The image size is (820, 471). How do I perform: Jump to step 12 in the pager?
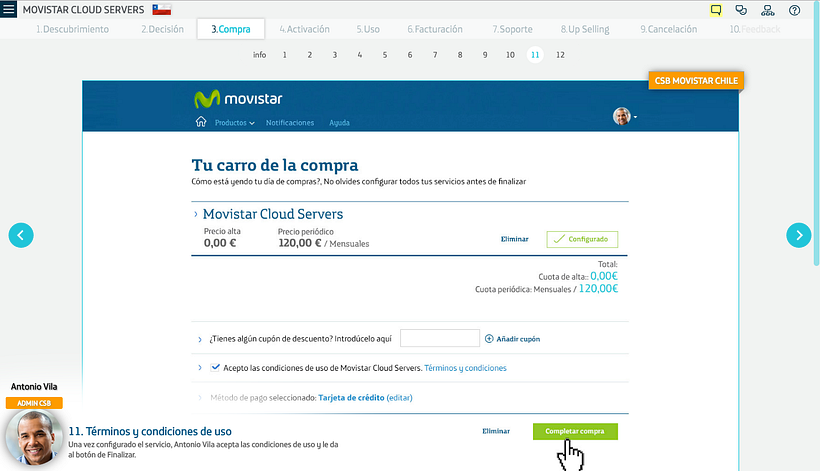[560, 55]
